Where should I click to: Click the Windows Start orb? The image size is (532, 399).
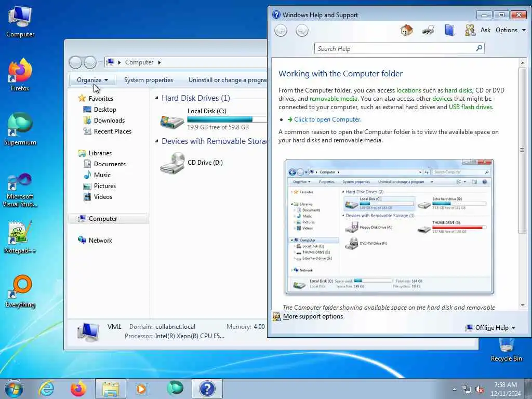[14, 389]
